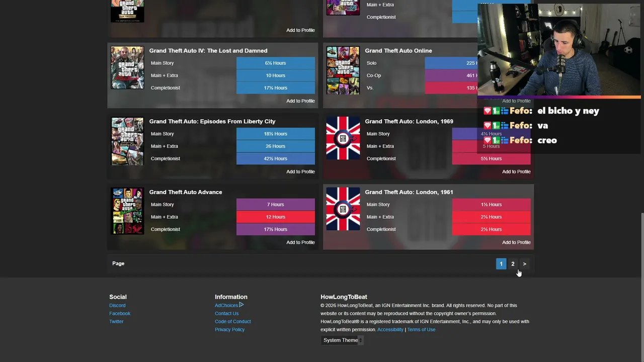The width and height of the screenshot is (644, 362).
Task: Click the next page arrow button
Action: click(x=524, y=264)
